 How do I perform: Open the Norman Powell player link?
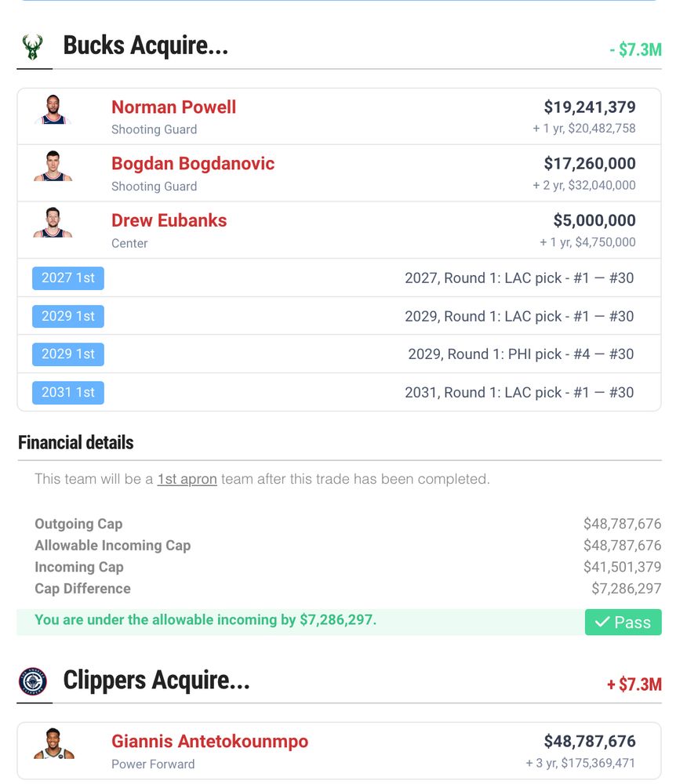point(173,107)
